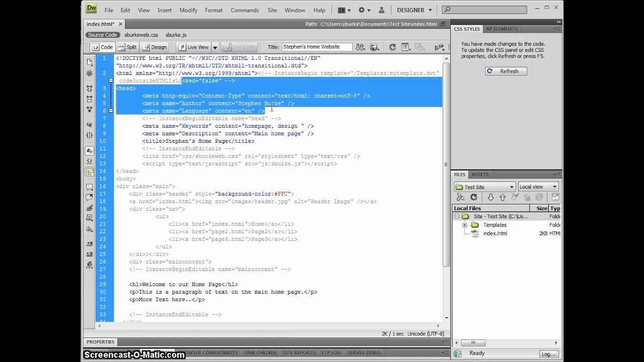
Task: Click Indent Code icon in coding toolbar
Action: click(x=90, y=244)
